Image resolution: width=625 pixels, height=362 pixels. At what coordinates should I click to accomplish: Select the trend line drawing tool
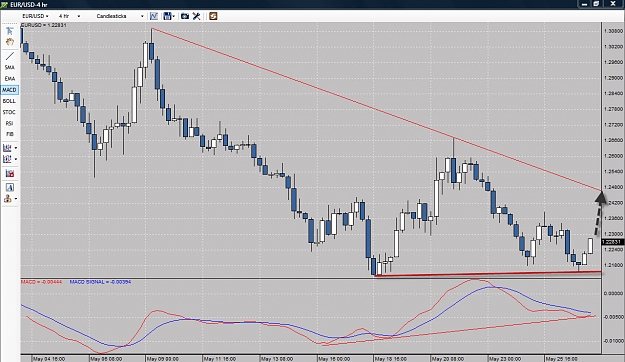tap(10, 56)
